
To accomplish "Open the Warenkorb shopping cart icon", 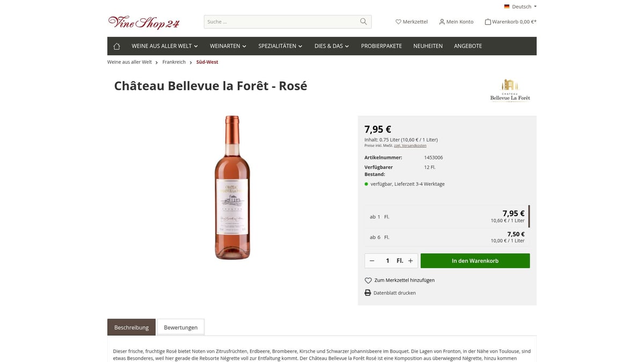I will pyautogui.click(x=487, y=21).
